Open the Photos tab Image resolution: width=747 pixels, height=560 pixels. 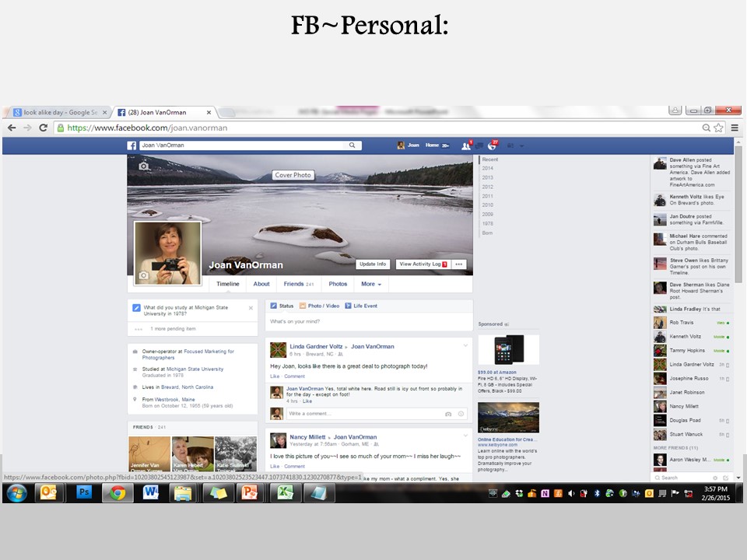(338, 284)
